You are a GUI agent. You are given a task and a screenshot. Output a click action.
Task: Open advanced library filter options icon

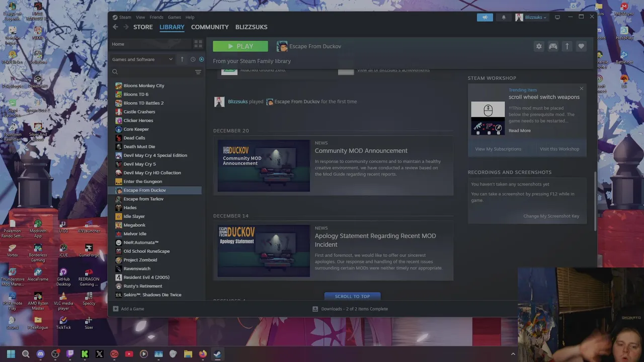pos(198,72)
